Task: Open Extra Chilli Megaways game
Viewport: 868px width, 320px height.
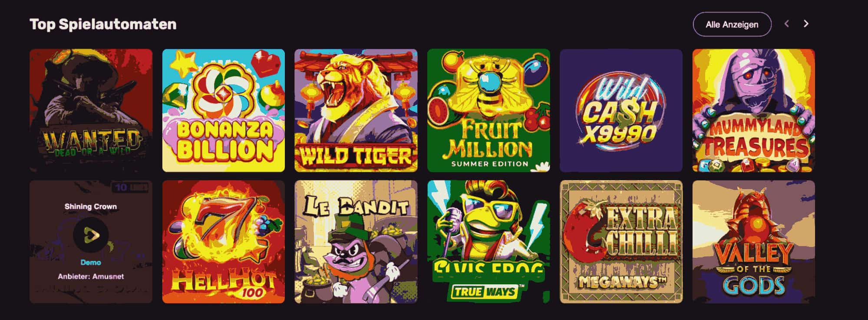Action: [x=621, y=242]
